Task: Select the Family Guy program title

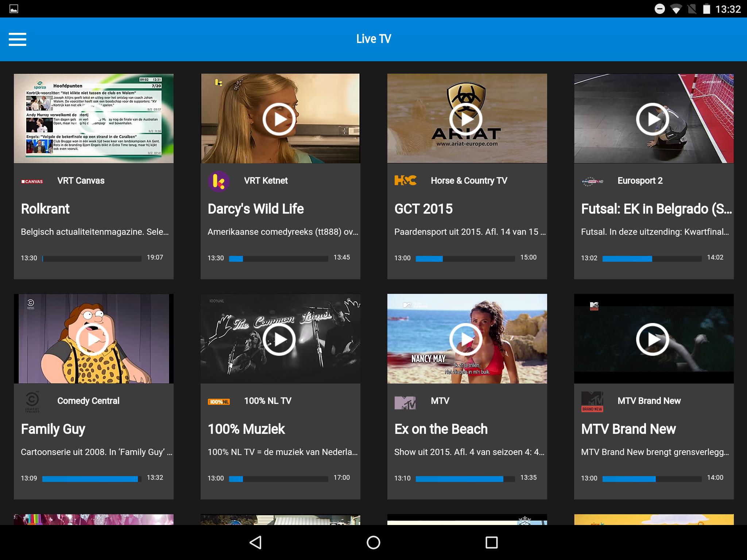Action: point(53,429)
